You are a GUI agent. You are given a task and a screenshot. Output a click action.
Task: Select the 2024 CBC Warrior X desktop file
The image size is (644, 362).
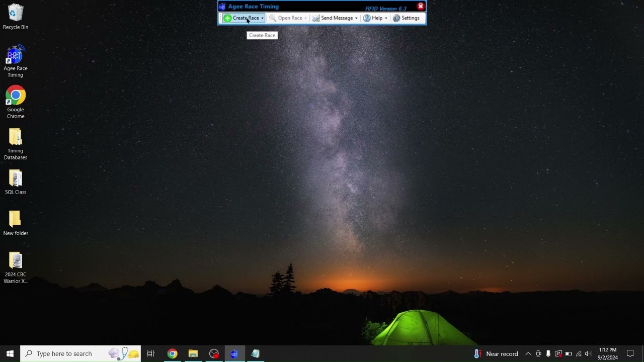click(x=16, y=268)
